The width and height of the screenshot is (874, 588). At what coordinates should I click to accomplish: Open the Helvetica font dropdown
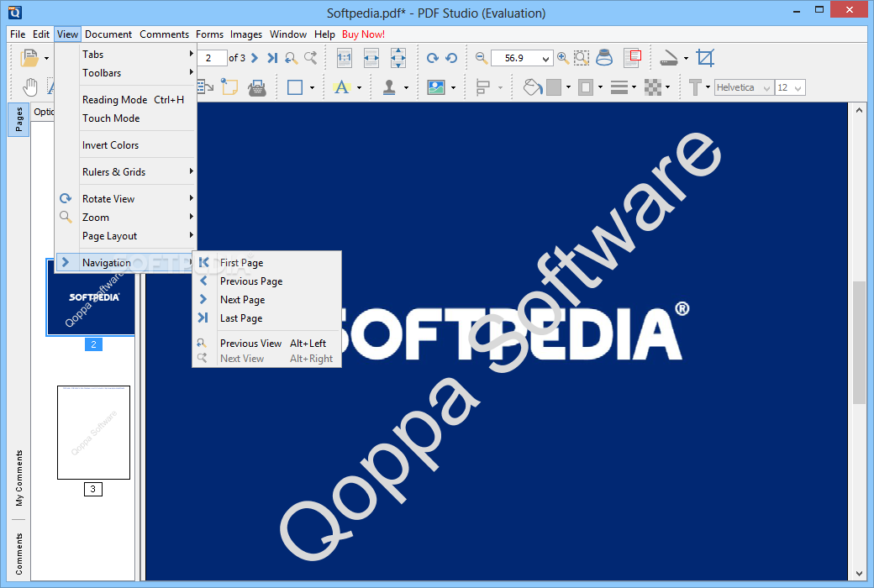767,88
